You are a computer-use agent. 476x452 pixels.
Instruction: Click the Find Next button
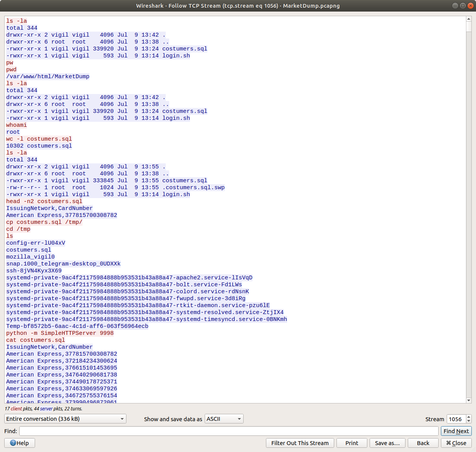click(456, 431)
